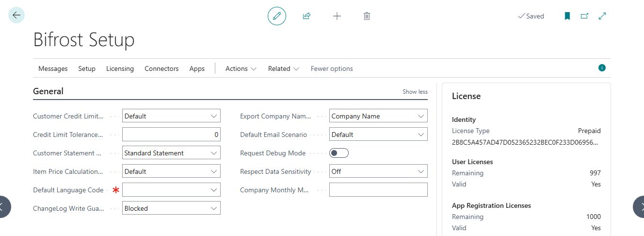Expand the Related menu
This screenshot has width=644, height=236.
pyautogui.click(x=284, y=68)
